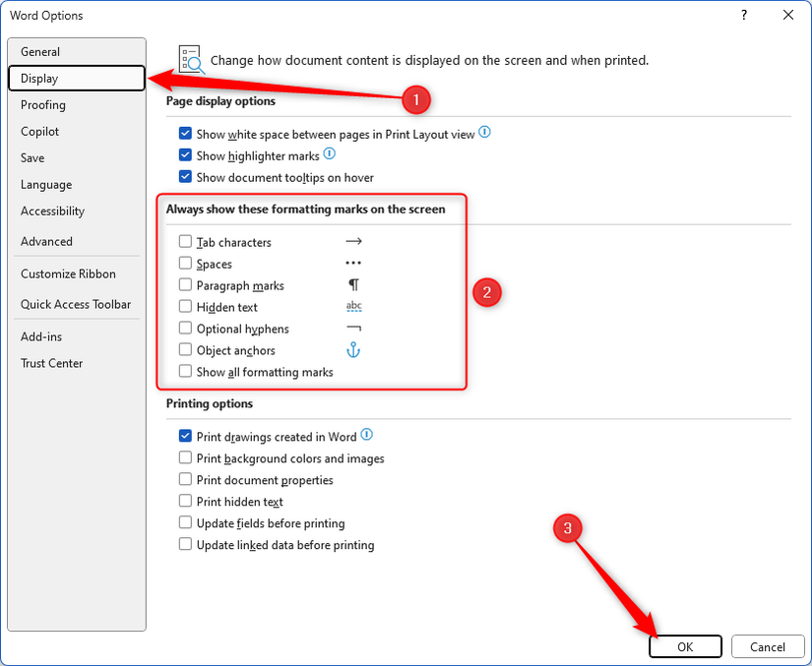Enable the Tab characters checkbox

tap(184, 241)
